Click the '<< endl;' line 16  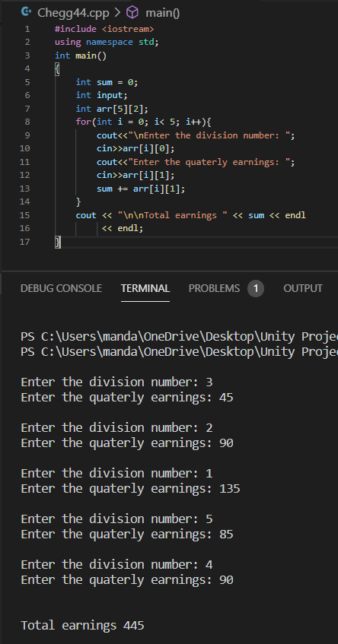tap(123, 228)
